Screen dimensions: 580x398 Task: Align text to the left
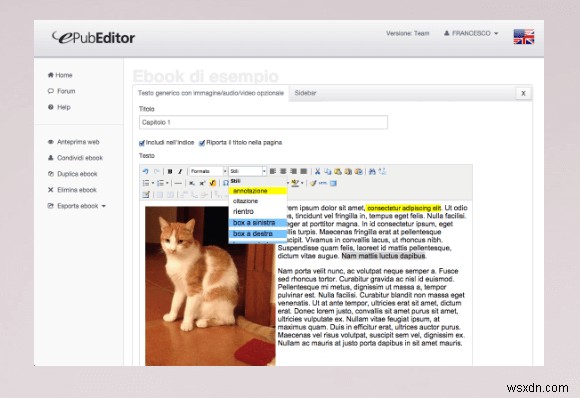273,171
